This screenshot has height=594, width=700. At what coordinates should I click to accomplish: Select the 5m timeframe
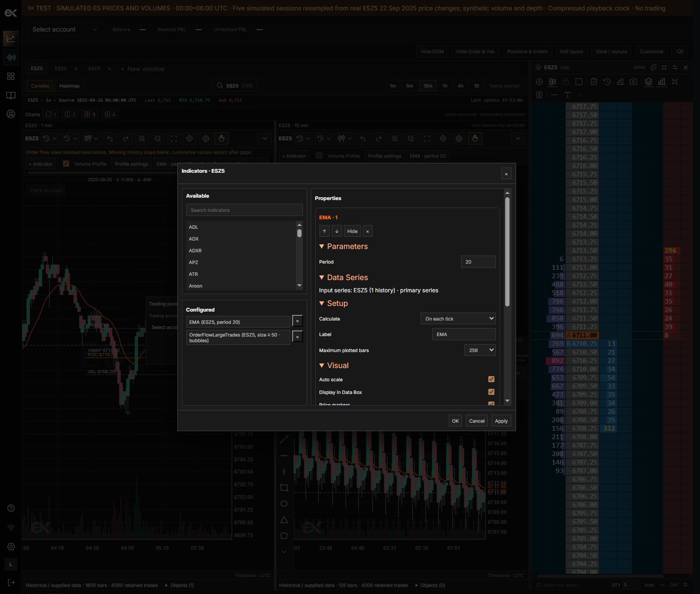[410, 86]
